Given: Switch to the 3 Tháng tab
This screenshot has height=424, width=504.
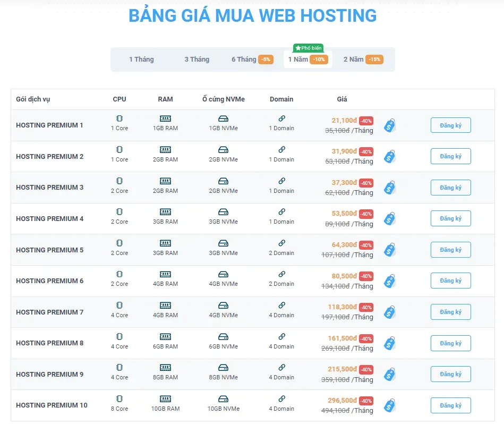Looking at the screenshot, I should [x=197, y=60].
